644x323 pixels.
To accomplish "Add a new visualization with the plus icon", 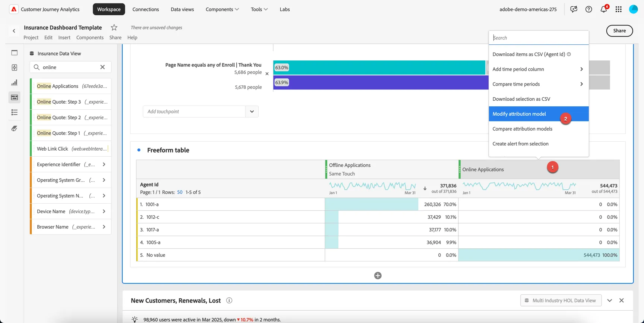I will click(378, 276).
